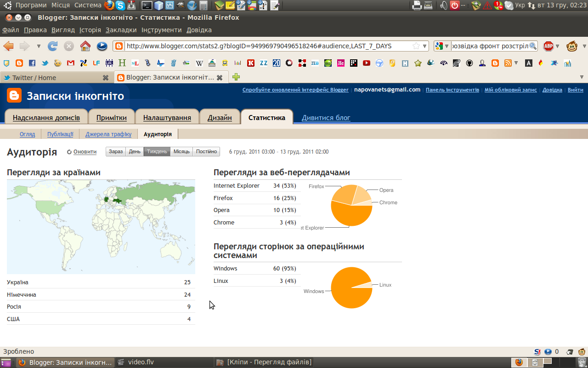Expand the back/forward history dropdown arrow
The height and width of the screenshot is (368, 588).
coord(39,46)
